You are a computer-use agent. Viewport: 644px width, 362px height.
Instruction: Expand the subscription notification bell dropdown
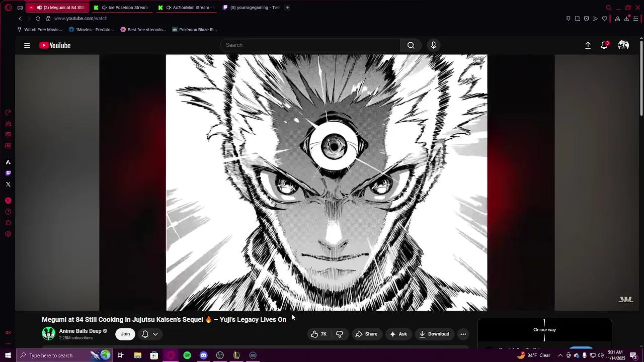pos(150,334)
